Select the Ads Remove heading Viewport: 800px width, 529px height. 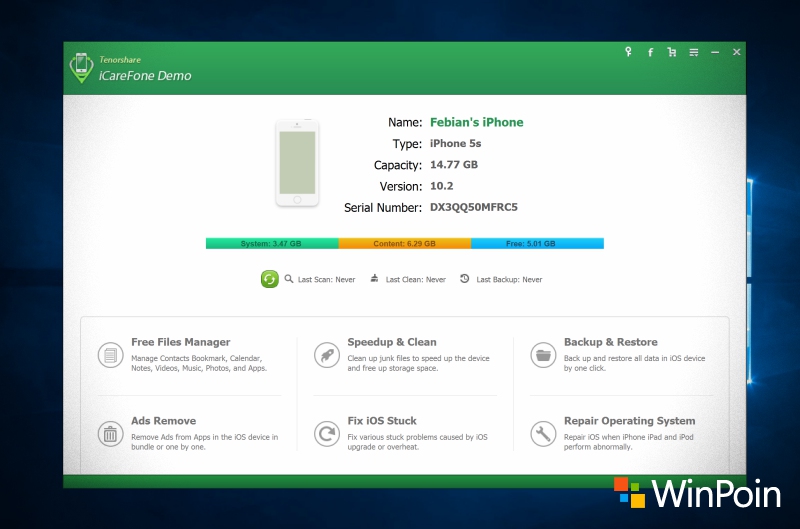click(163, 421)
